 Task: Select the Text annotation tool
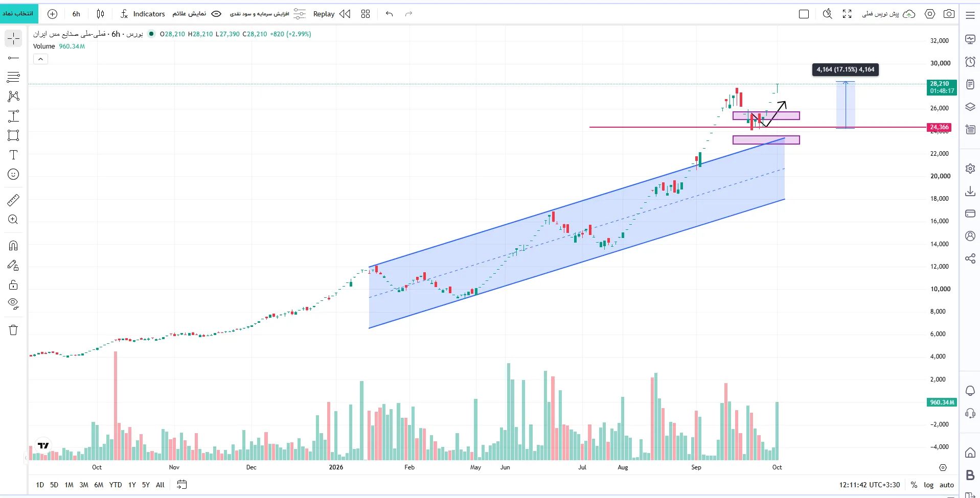pos(13,155)
